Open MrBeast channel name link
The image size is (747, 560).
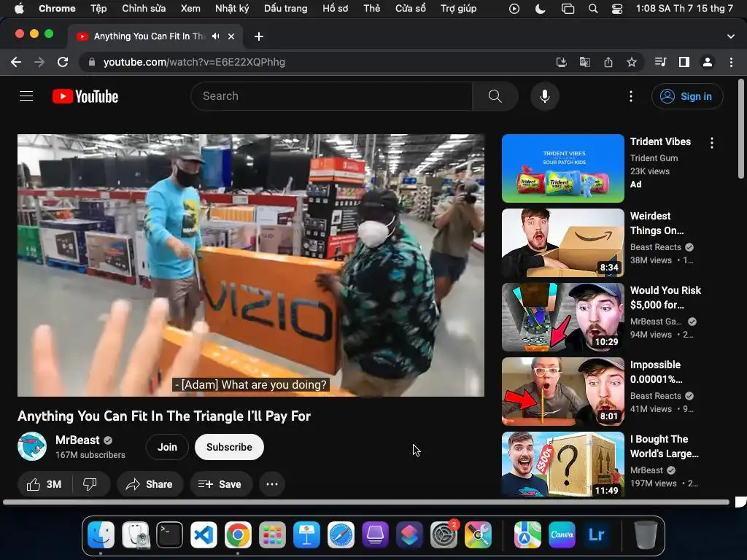(x=77, y=440)
